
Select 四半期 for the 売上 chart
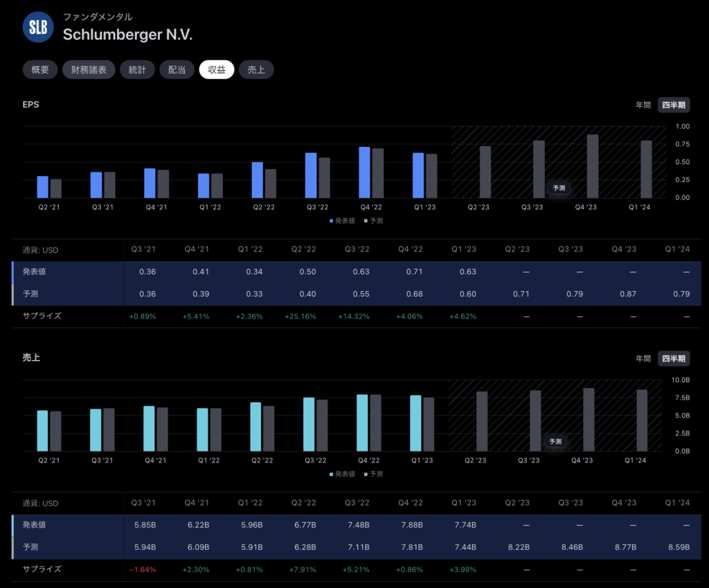point(673,359)
